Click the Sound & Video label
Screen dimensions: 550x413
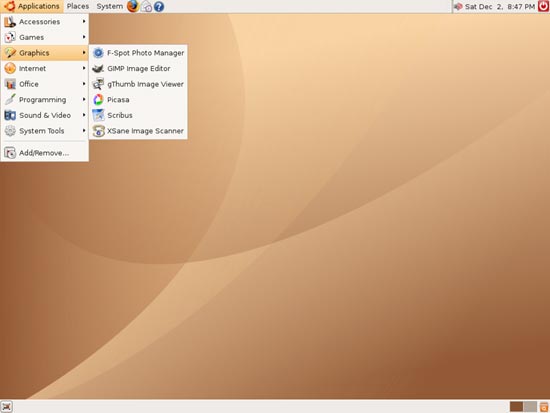(45, 115)
